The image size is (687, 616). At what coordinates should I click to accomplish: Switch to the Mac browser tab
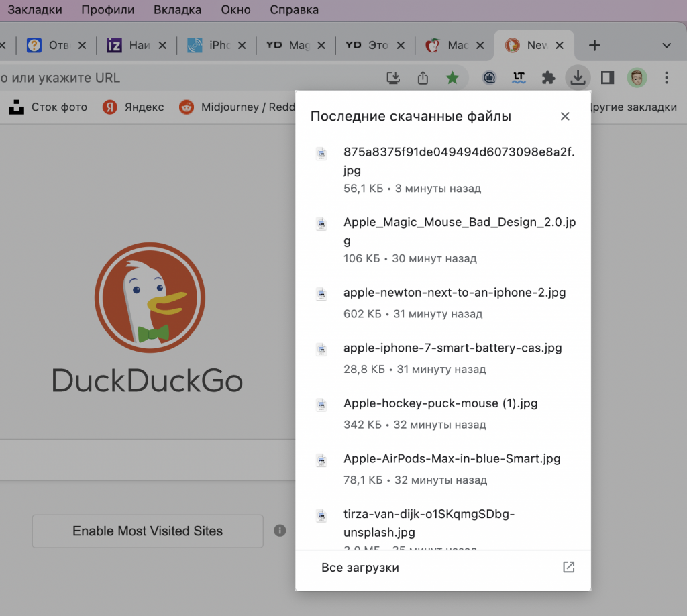pos(455,45)
